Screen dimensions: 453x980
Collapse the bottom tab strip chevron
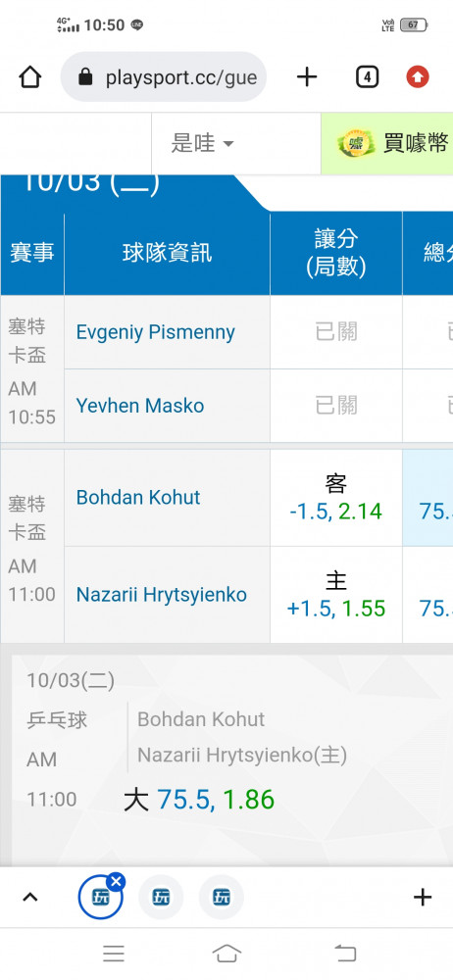(29, 897)
